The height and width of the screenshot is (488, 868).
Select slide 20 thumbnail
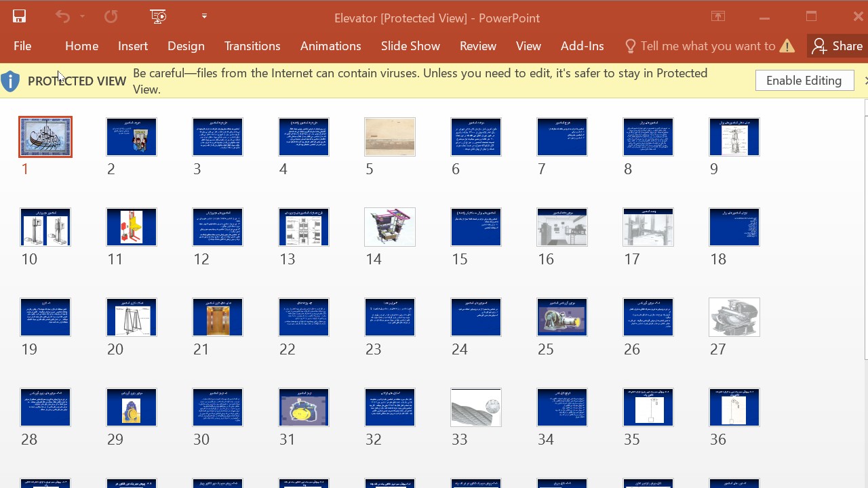(x=132, y=317)
